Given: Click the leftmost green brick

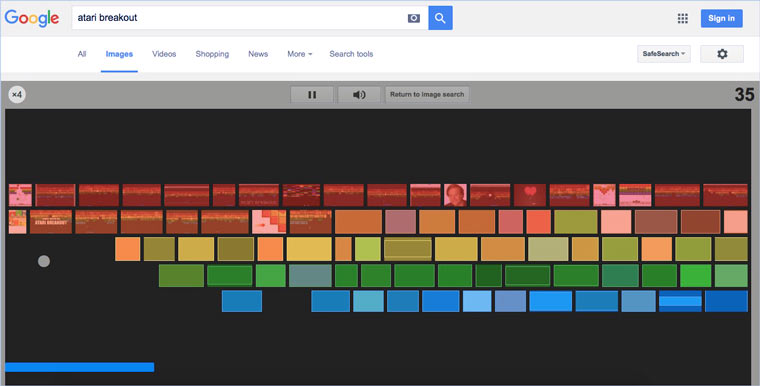Looking at the screenshot, I should point(181,275).
